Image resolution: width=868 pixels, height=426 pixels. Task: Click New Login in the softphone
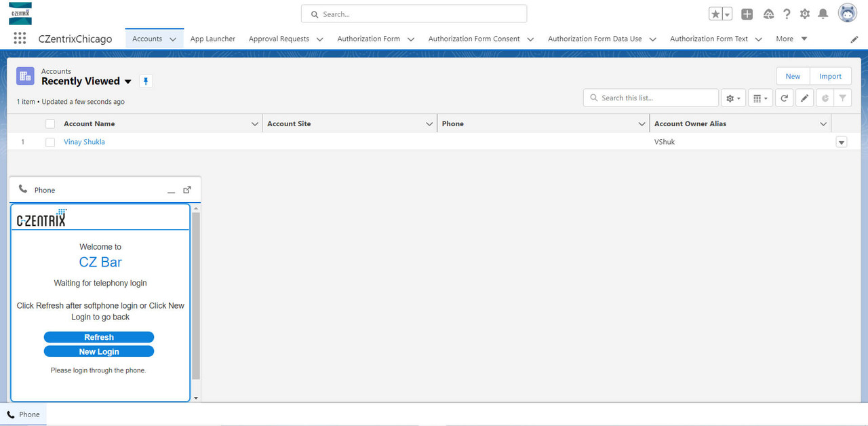99,351
